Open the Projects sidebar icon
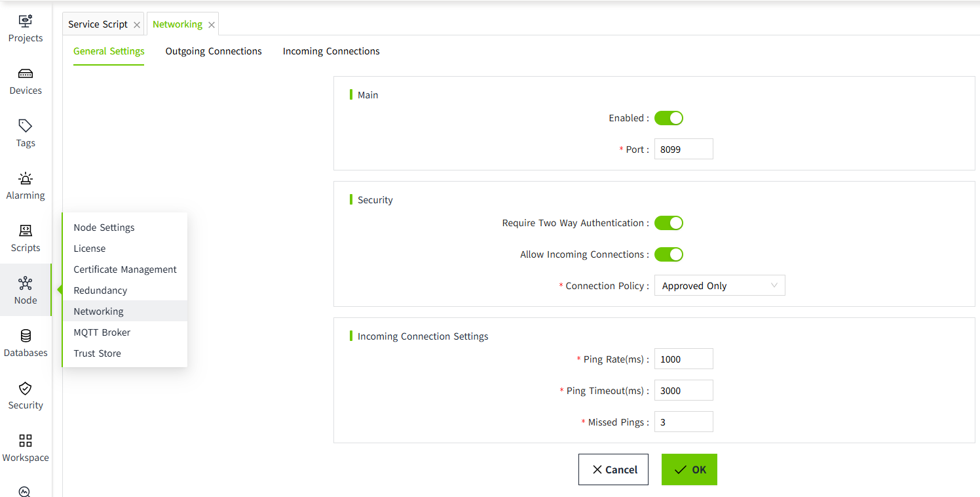Screen dimensions: 980x497 point(26,22)
